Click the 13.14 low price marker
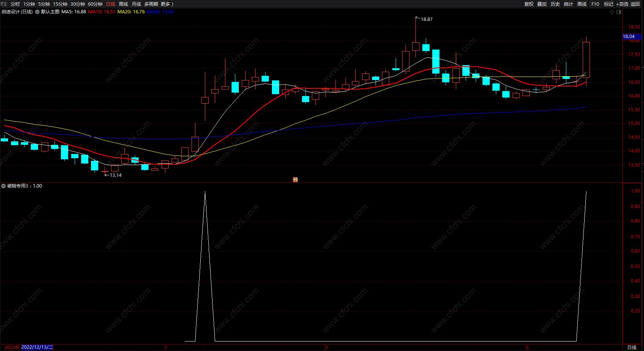Image resolution: width=644 pixels, height=351 pixels. tap(116, 175)
